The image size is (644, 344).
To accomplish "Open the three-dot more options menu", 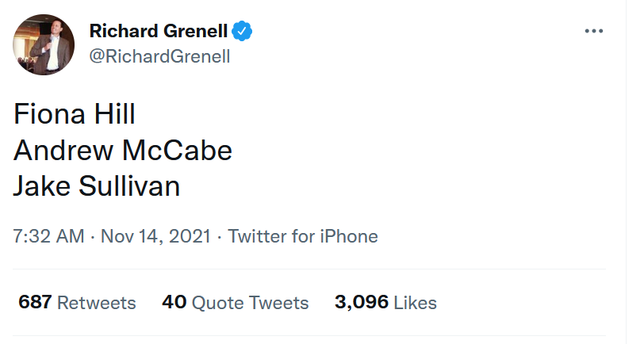I will pos(593,31).
